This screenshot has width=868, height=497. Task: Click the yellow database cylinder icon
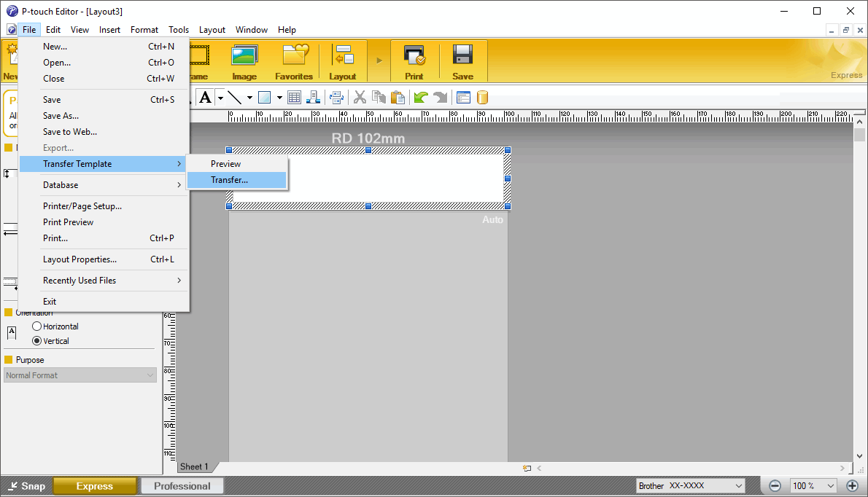[x=482, y=98]
